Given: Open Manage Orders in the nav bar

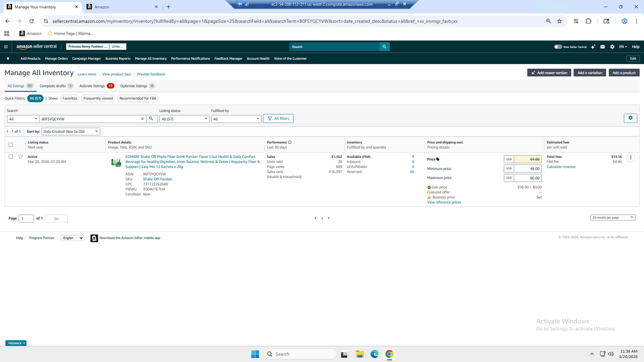Looking at the screenshot, I should [56, 58].
